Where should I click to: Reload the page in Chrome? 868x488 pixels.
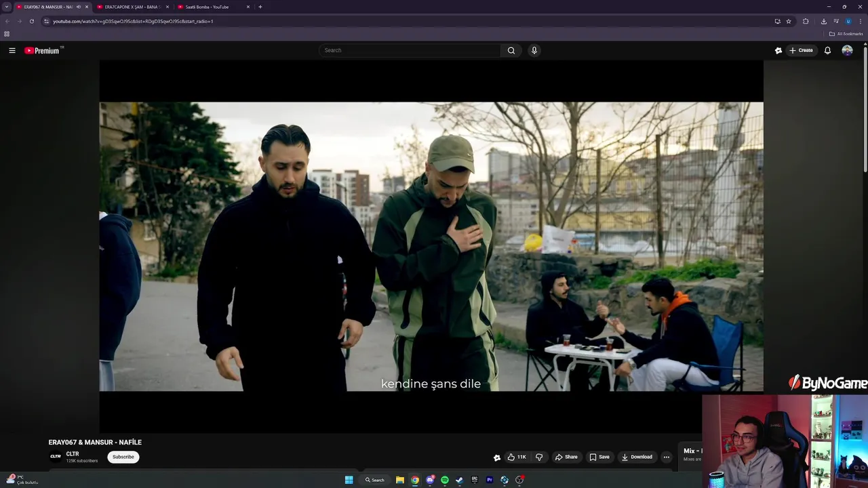click(31, 21)
